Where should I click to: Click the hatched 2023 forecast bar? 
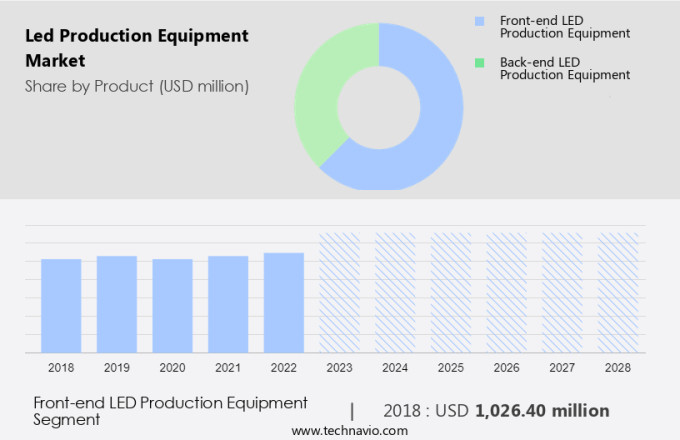pos(339,292)
